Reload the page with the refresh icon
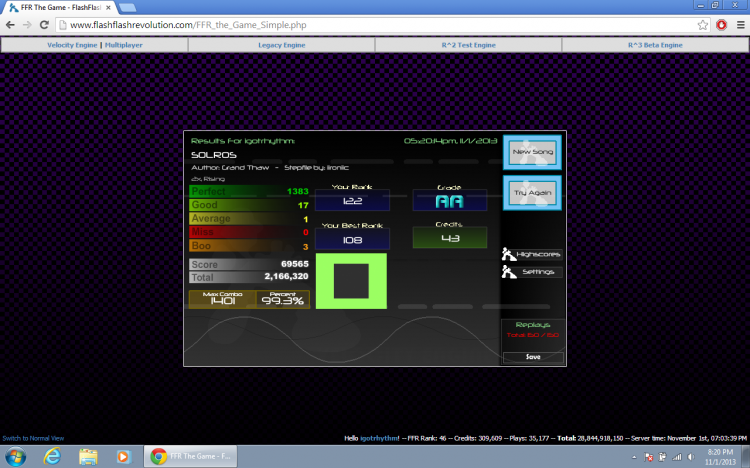The height and width of the screenshot is (468, 750). click(44, 25)
